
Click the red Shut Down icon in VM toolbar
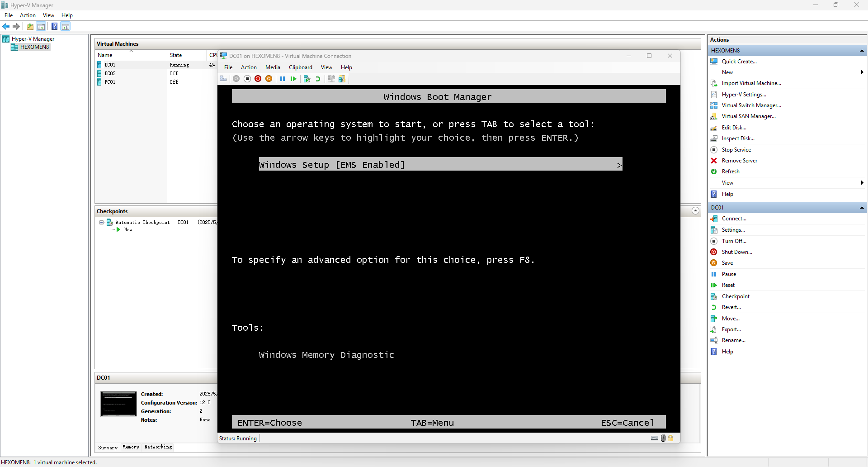(258, 79)
